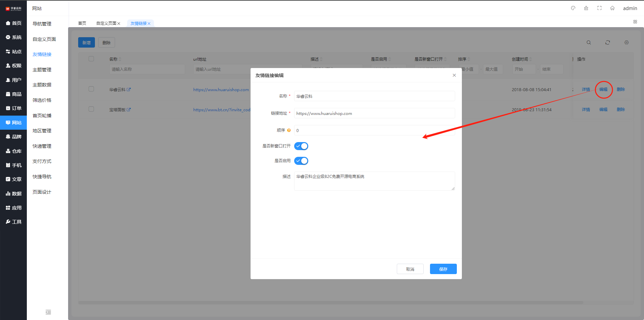Collapse sidebar menu icon at bottom
The height and width of the screenshot is (320, 644).
click(x=48, y=312)
